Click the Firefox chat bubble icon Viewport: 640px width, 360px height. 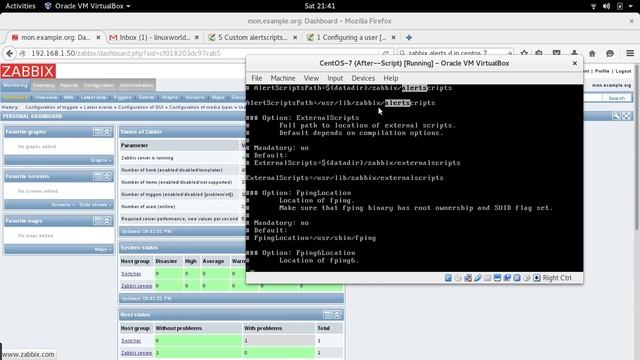pyautogui.click(x=610, y=53)
